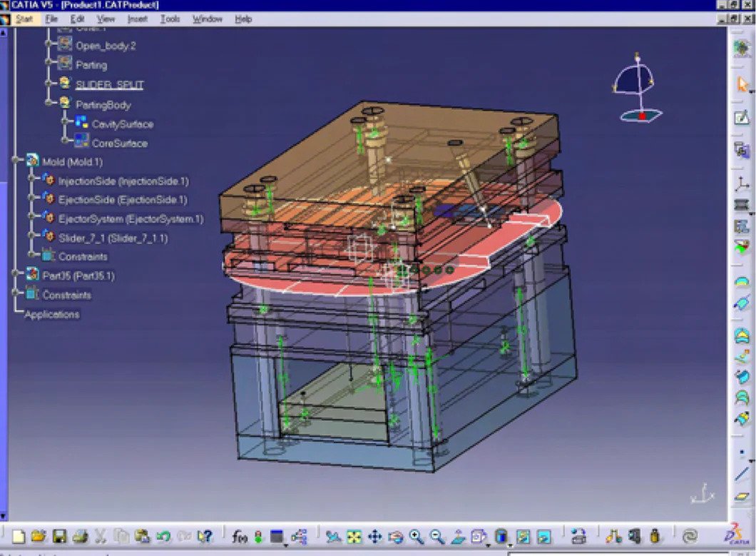
Task: Open dropdown arrow beside Point icon
Action: click(x=751, y=461)
